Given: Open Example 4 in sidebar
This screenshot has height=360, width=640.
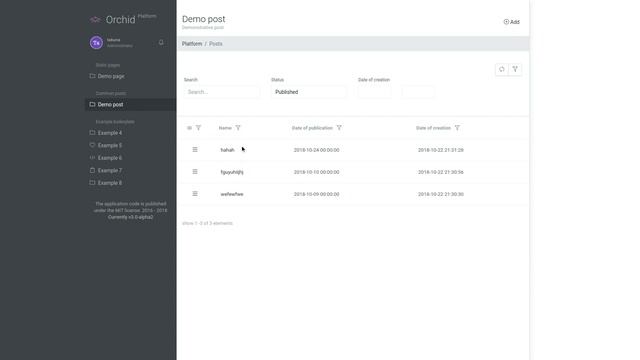Looking at the screenshot, I should coord(110,133).
